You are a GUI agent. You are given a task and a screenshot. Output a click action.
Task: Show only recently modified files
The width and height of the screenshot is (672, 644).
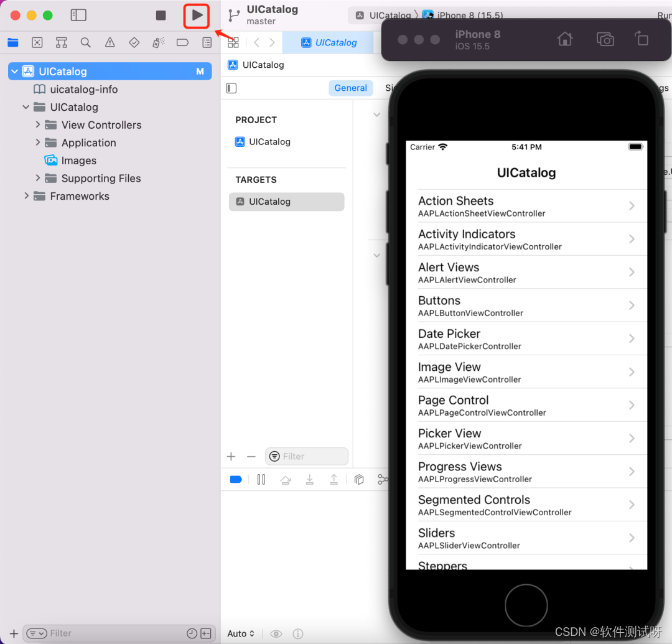pyautogui.click(x=192, y=633)
